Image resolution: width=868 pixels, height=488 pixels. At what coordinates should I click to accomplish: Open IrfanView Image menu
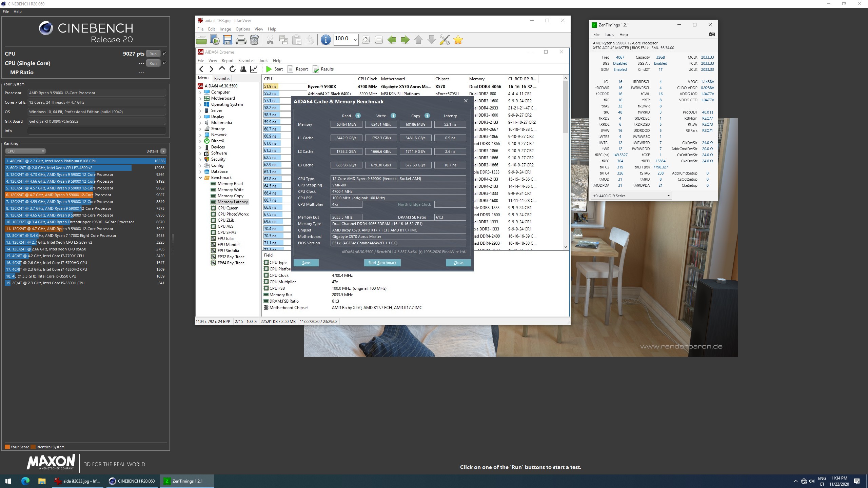point(225,29)
